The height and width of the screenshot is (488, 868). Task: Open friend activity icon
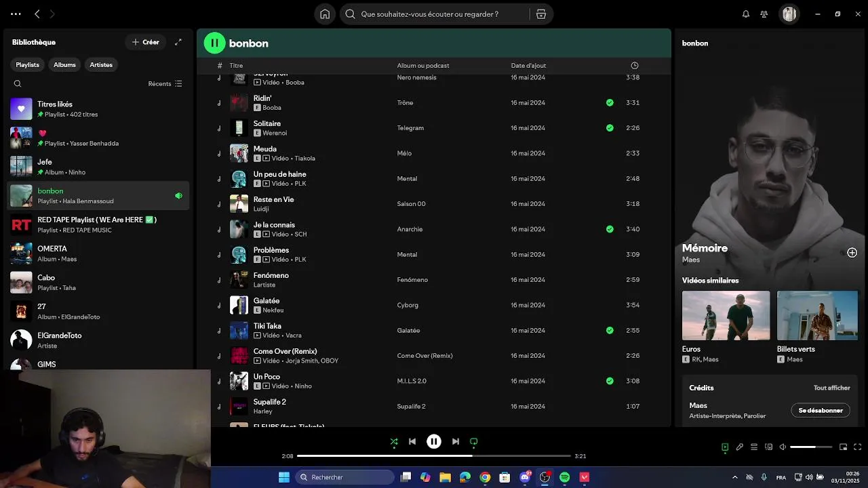(764, 14)
